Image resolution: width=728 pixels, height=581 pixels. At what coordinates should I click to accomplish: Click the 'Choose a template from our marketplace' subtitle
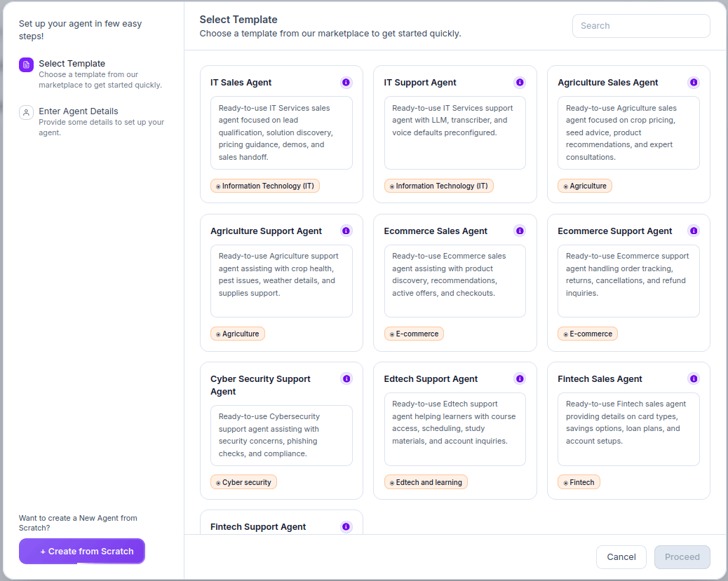tap(330, 34)
